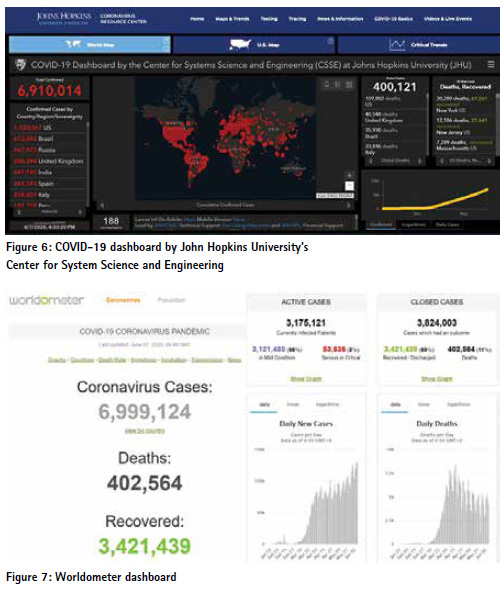Select Daily Cases tab under the yellow chart
The image size is (504, 593).
click(447, 225)
